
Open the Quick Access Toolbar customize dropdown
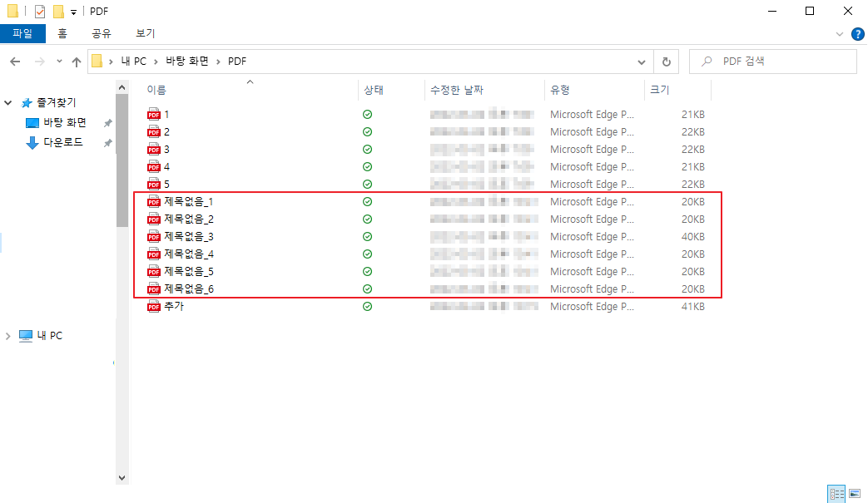[x=72, y=11]
